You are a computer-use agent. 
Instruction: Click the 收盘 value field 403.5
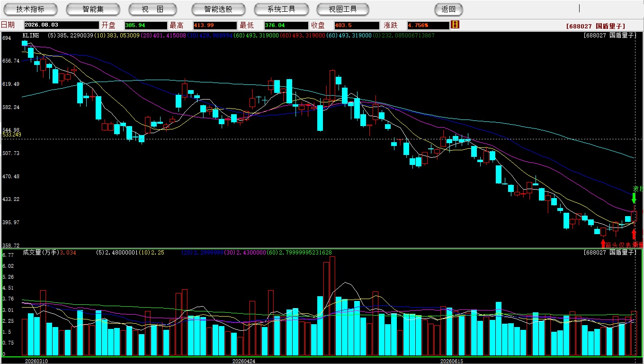point(357,25)
